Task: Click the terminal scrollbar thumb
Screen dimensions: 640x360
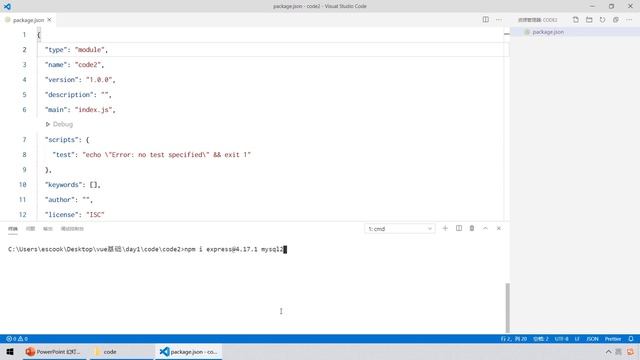Action: 508,308
